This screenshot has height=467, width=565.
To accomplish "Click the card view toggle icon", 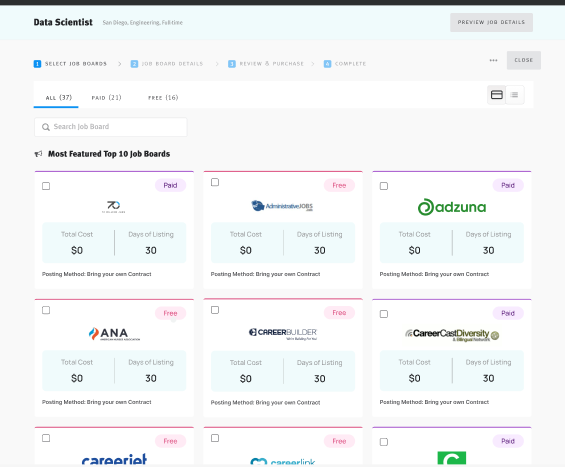I will pyautogui.click(x=497, y=95).
